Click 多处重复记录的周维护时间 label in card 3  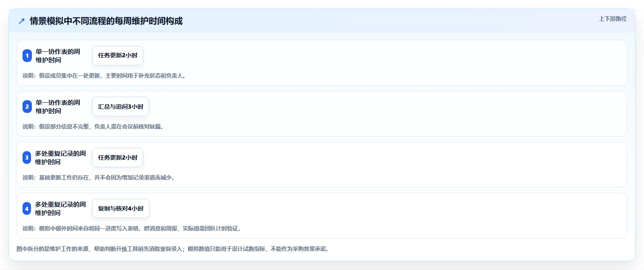(x=61, y=157)
